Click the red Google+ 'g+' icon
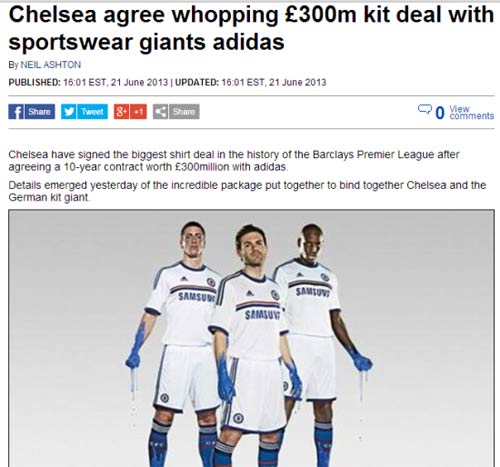500x467 pixels. 121,112
